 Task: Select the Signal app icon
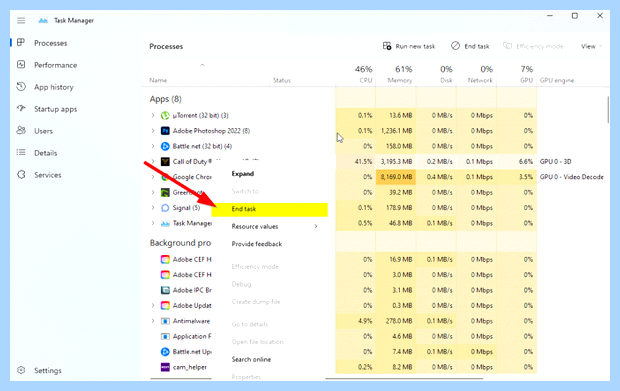(165, 208)
